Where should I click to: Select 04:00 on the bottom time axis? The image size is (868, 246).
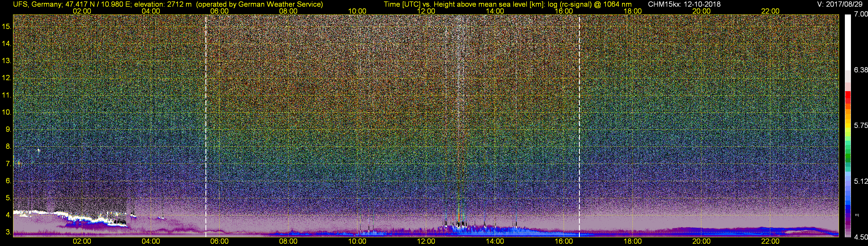[x=151, y=241]
